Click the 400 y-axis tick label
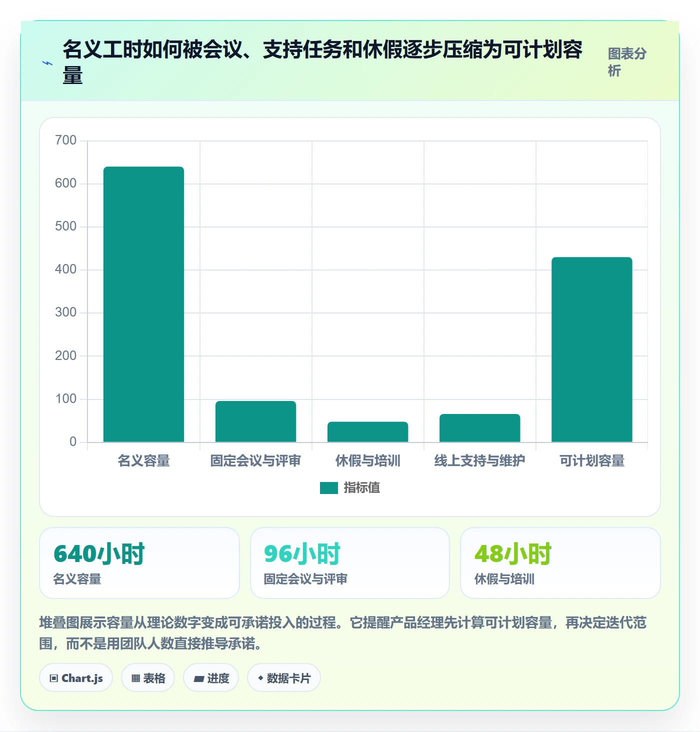700x732 pixels. click(66, 269)
